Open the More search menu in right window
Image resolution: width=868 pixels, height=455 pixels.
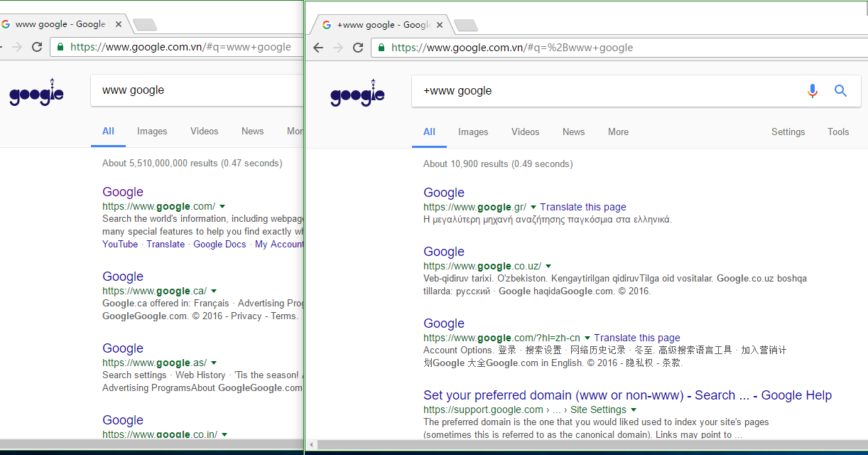[618, 132]
